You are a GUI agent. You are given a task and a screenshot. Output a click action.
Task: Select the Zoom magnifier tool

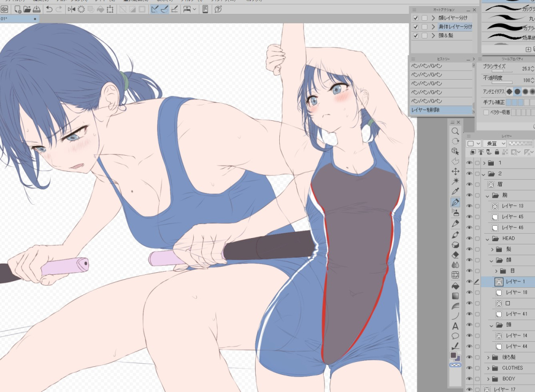(455, 131)
